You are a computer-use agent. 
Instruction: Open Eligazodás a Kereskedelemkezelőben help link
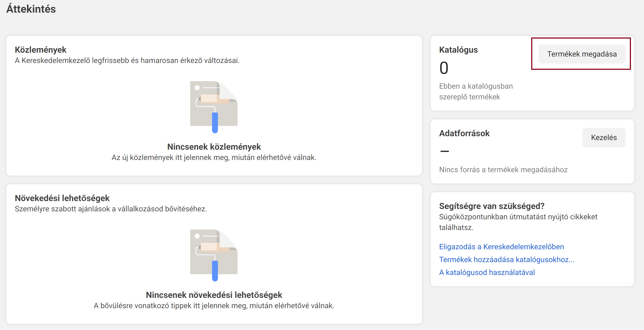click(x=502, y=247)
